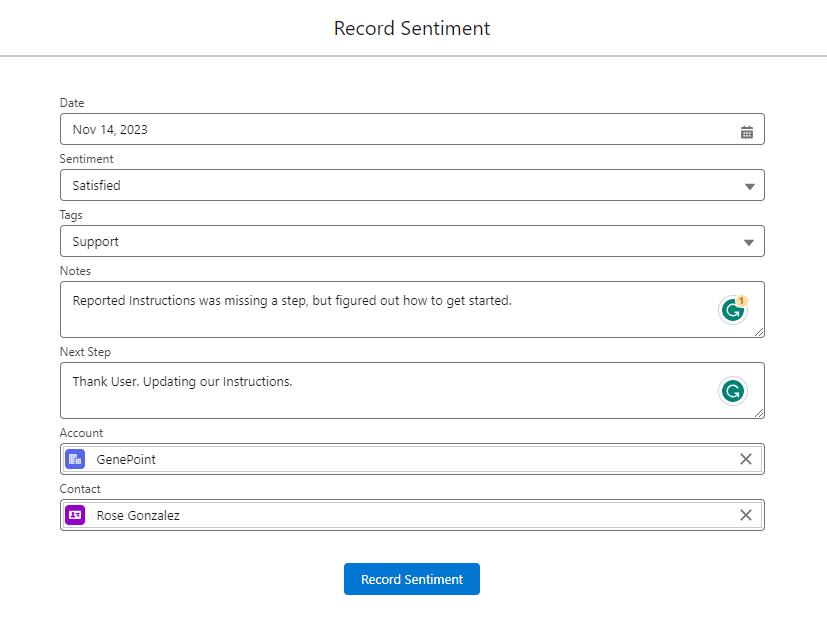Click the Grammarly icon in Next Step box
This screenshot has width=827, height=625.
(733, 391)
